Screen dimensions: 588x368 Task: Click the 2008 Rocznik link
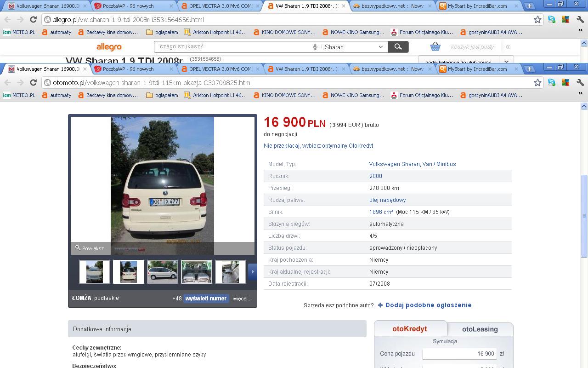pos(376,176)
